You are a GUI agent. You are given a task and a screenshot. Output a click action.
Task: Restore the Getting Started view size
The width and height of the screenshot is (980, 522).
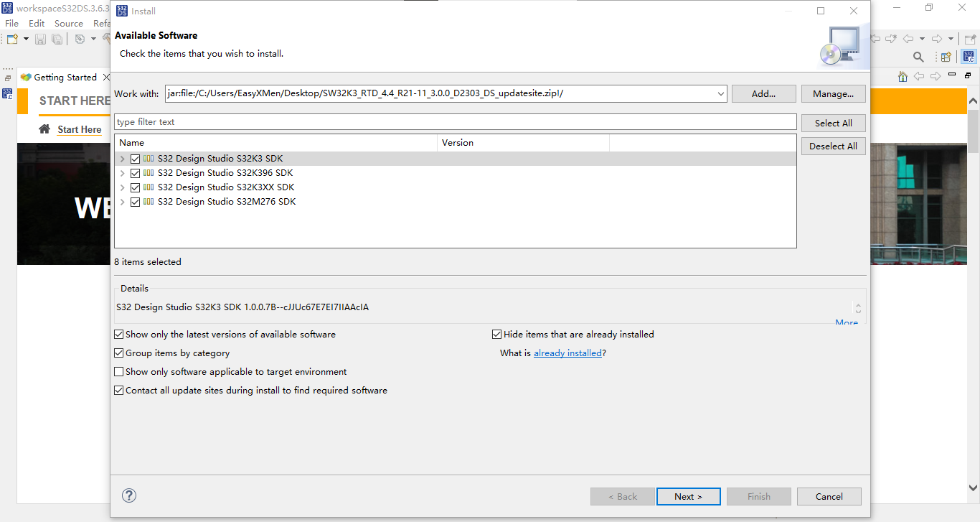click(x=968, y=75)
